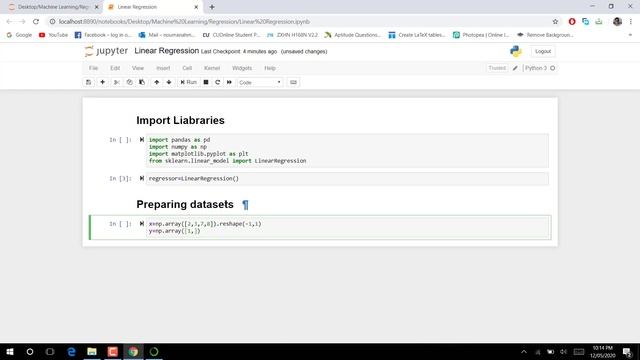The width and height of the screenshot is (640, 360).
Task: Click the Logout button
Action: [543, 51]
